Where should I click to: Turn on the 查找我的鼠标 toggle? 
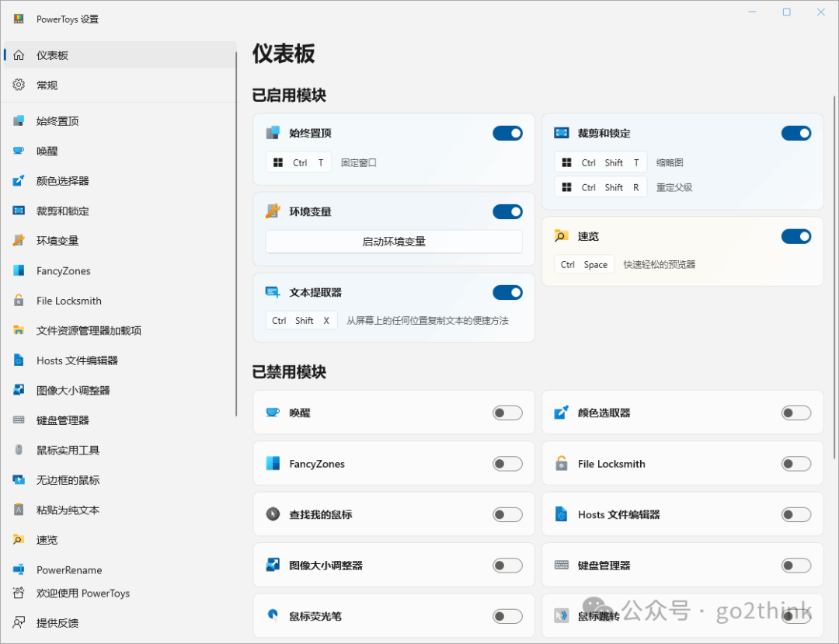click(x=507, y=514)
